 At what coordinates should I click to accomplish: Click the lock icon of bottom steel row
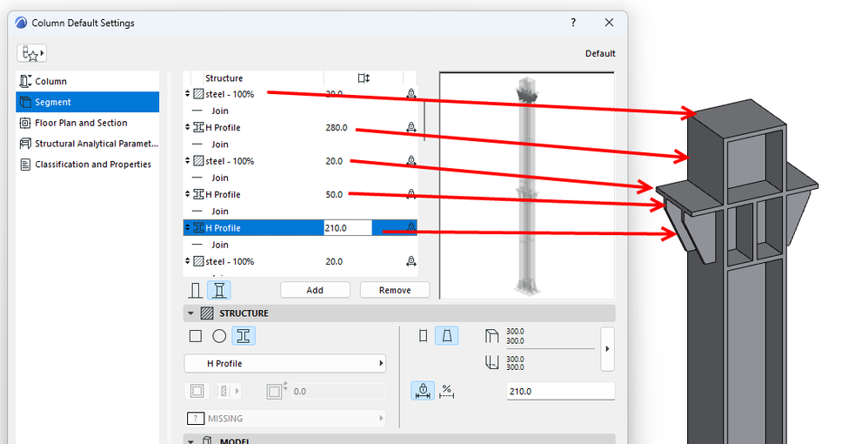click(411, 261)
